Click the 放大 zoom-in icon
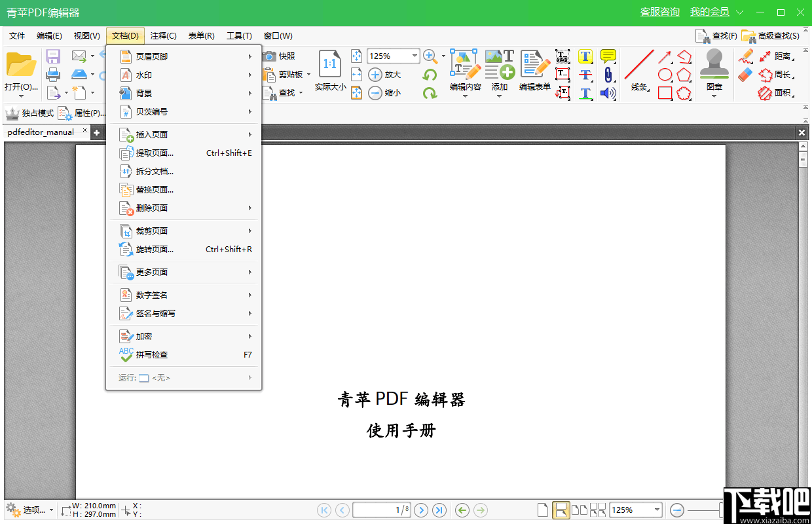812x524 pixels. (373, 74)
